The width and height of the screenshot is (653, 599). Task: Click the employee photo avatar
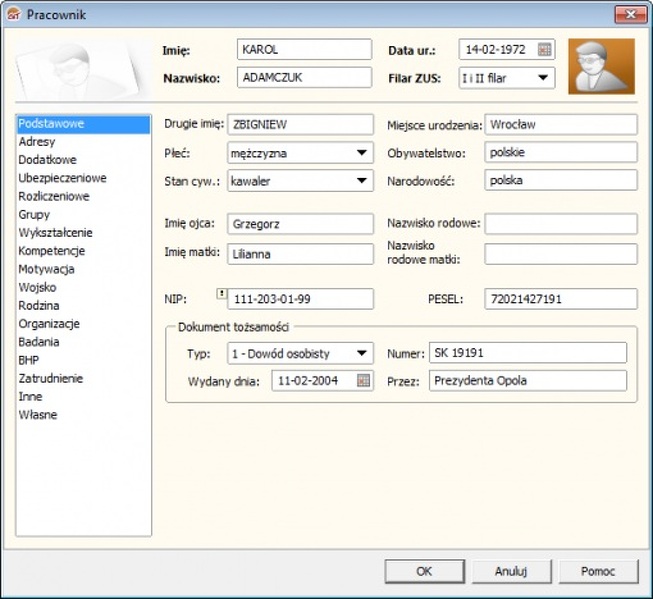click(x=601, y=67)
